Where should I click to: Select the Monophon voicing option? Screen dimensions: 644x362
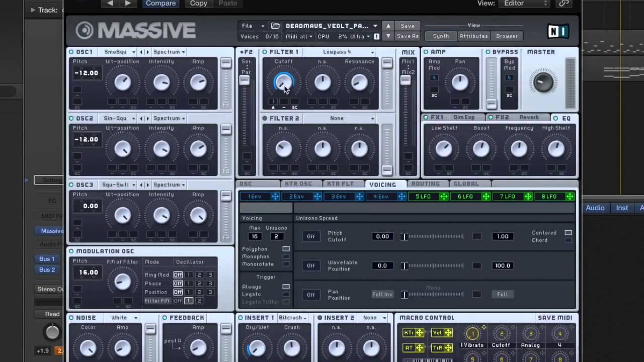(x=286, y=256)
